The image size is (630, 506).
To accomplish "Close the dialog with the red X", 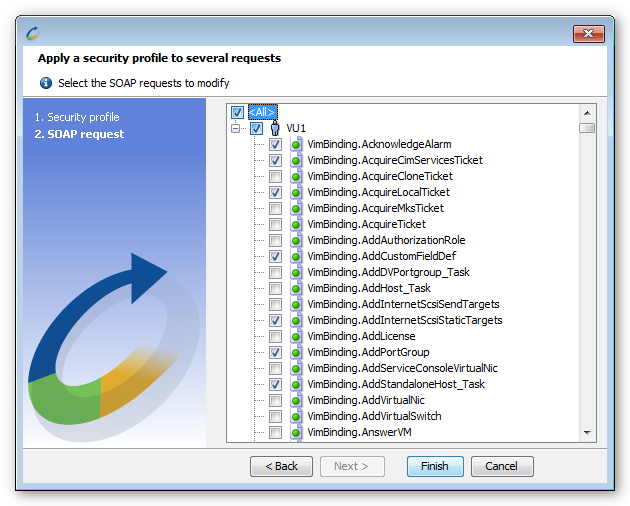I will [x=589, y=34].
